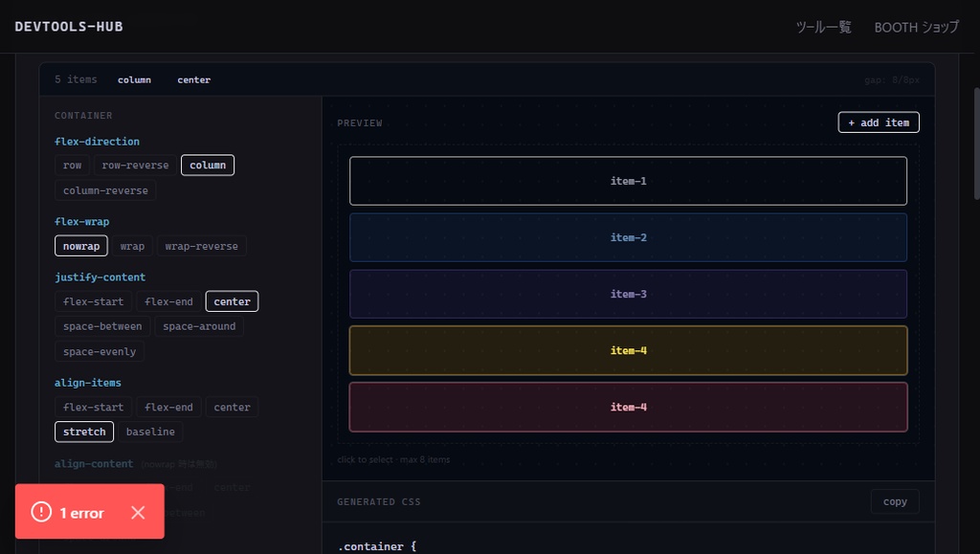Set justify-content to flex-start

pyautogui.click(x=93, y=301)
